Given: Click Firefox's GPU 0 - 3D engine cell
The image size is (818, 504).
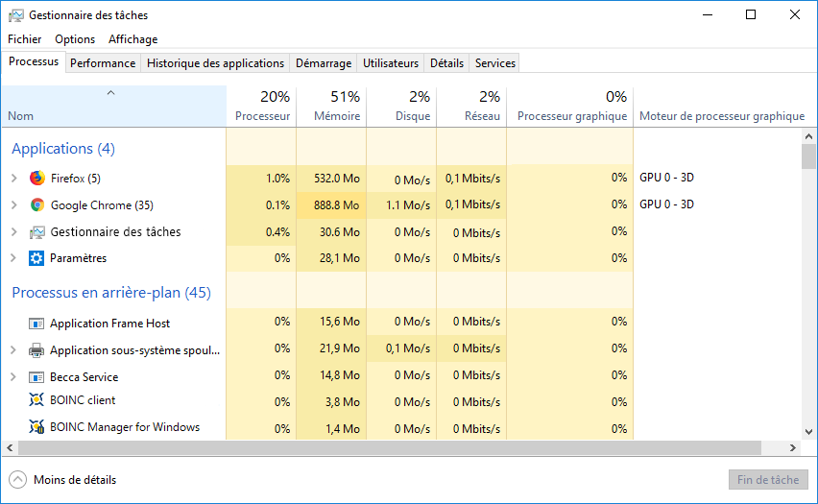Looking at the screenshot, I should pyautogui.click(x=666, y=178).
